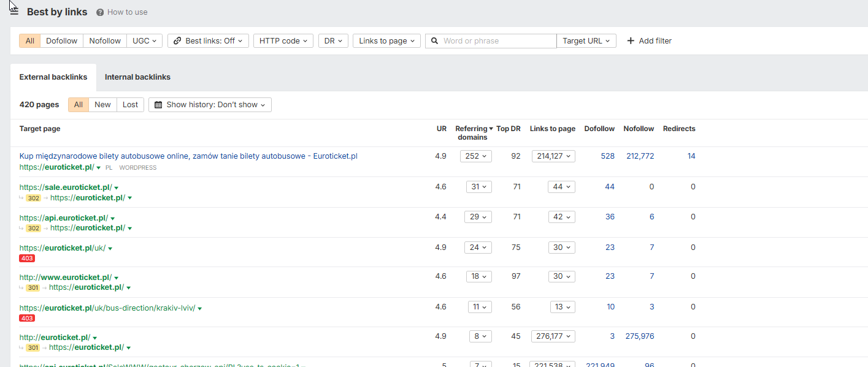Screen dimensions: 868x367
Task: Click the calendar icon on Show history
Action: coord(158,105)
